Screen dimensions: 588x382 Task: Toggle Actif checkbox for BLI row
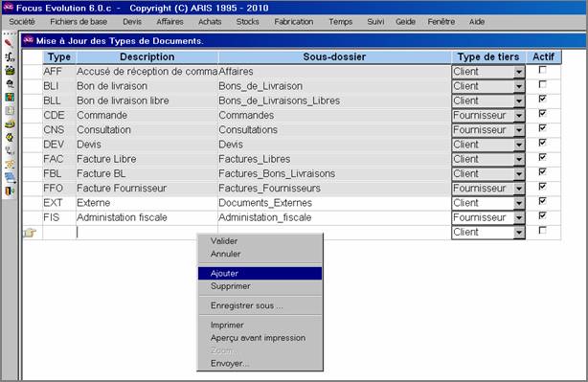542,84
